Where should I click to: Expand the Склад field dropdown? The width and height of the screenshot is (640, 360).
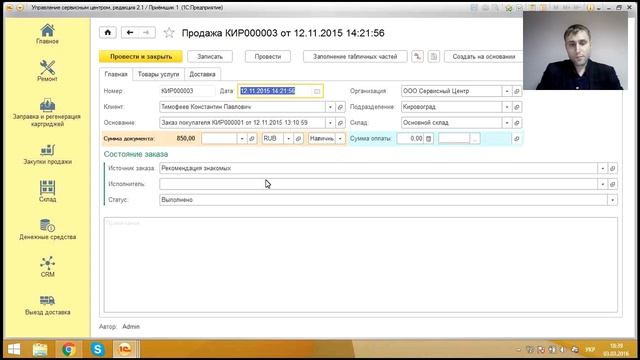(507, 122)
